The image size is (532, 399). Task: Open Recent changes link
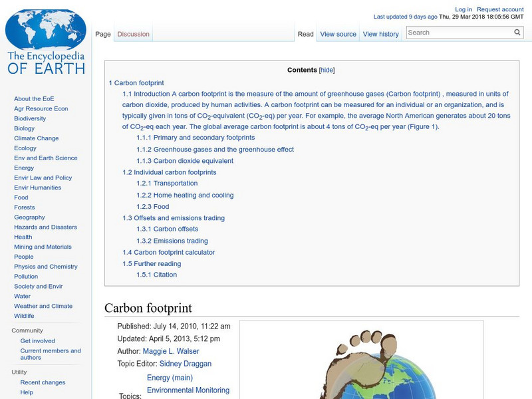pos(43,382)
